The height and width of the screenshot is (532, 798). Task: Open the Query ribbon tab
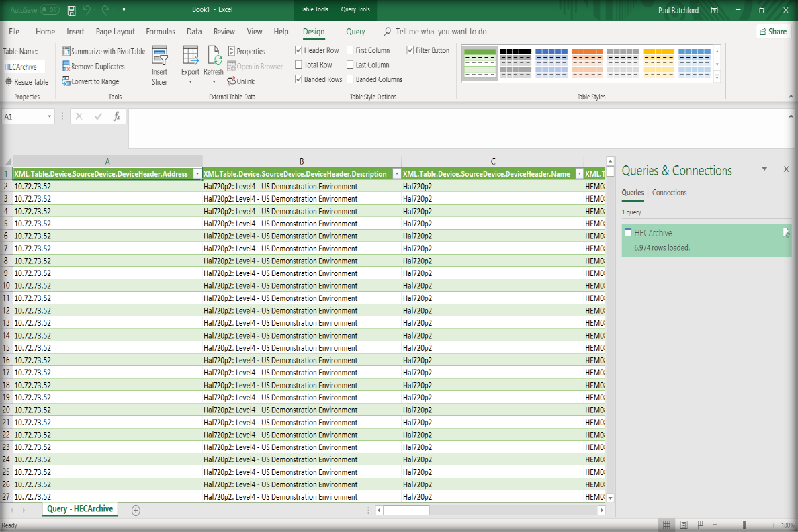click(x=355, y=32)
